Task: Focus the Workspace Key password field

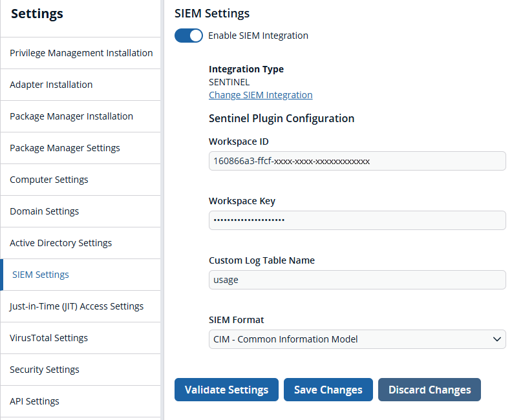Action: [x=357, y=220]
